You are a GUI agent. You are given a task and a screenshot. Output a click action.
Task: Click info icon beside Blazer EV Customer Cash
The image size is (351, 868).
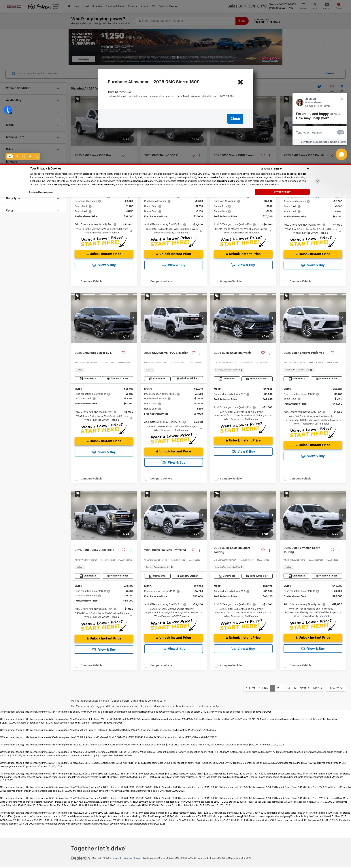(94, 399)
